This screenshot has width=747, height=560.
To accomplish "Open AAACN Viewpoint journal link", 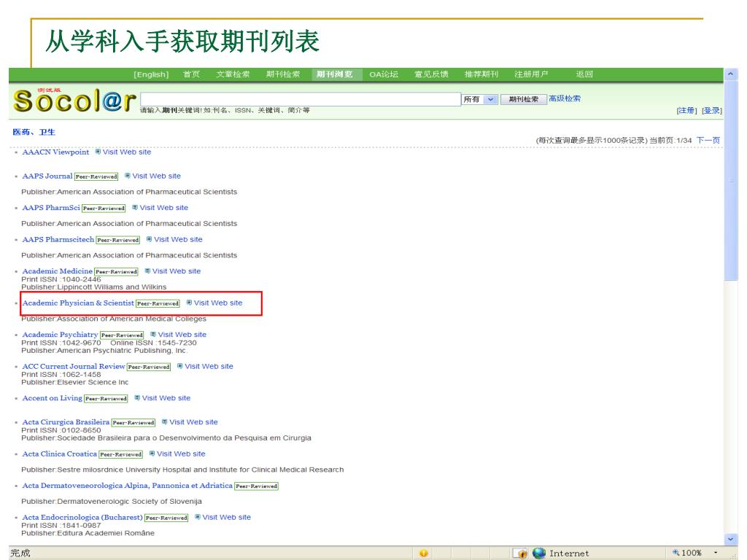I will [55, 152].
